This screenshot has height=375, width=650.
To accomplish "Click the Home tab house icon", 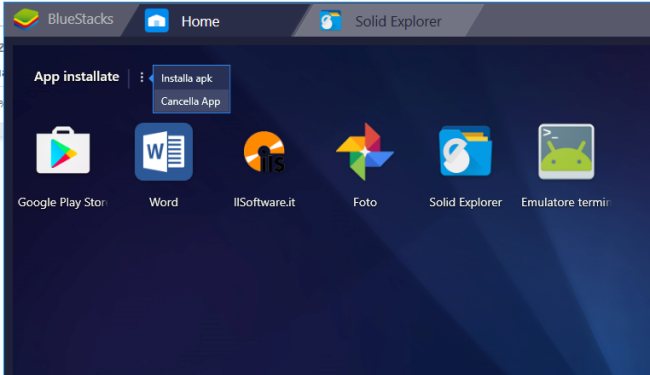I will point(157,20).
